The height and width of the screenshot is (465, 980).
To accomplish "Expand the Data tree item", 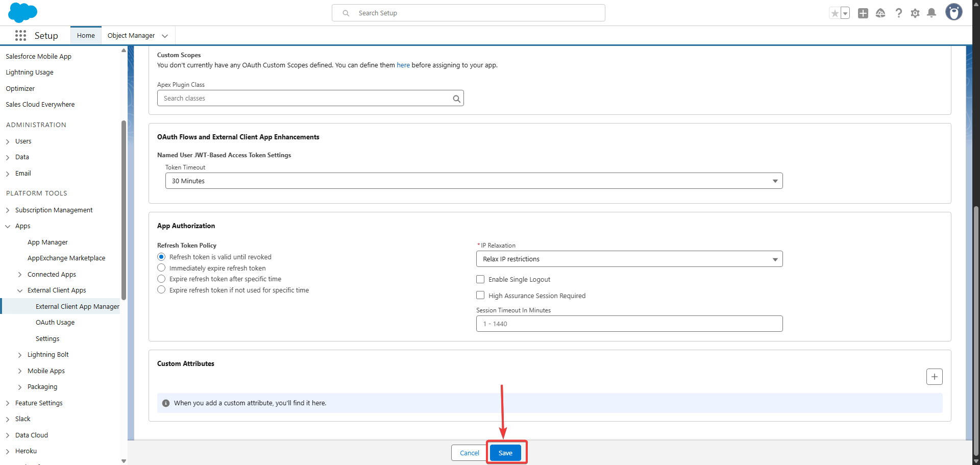I will coord(8,157).
